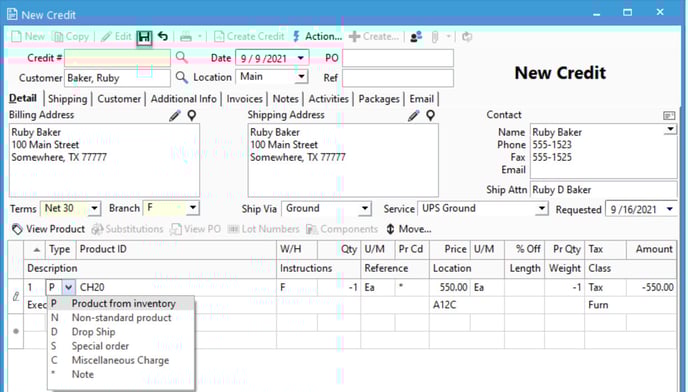The image size is (688, 392).
Task: Choose Drop Ship from the Type list
Action: (x=121, y=332)
